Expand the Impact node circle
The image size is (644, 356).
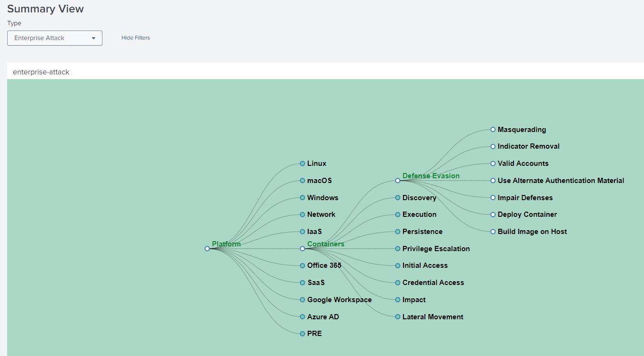(x=398, y=300)
